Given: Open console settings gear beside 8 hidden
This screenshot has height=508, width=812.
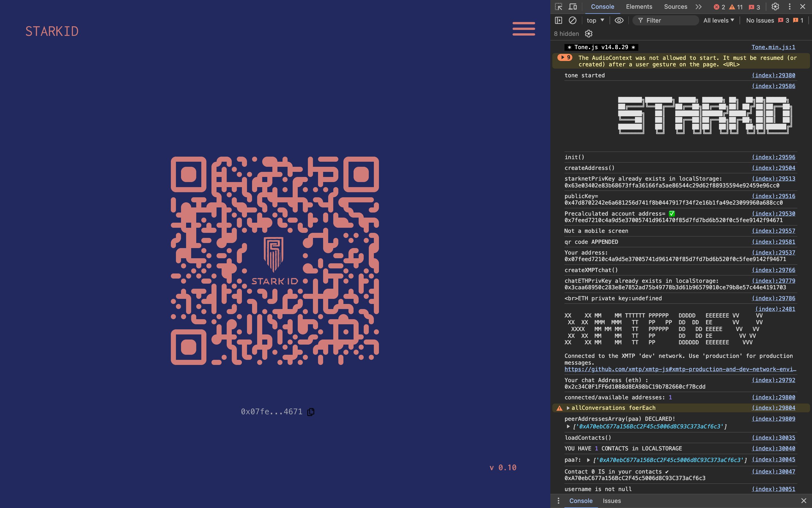Looking at the screenshot, I should (588, 34).
